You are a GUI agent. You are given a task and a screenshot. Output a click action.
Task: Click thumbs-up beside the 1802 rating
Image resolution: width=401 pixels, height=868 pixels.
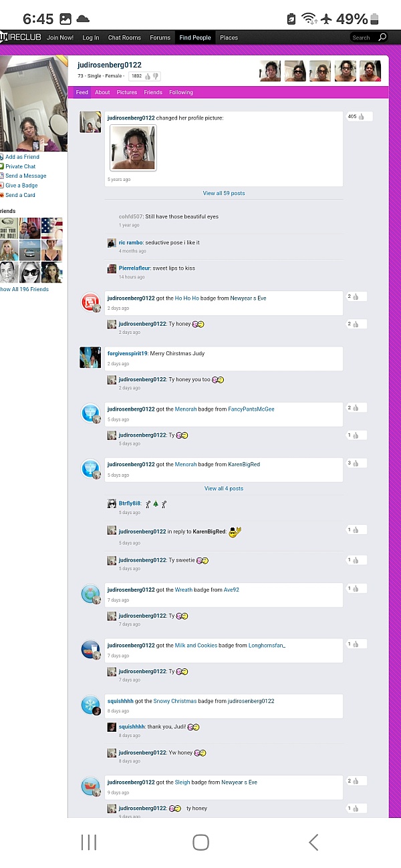[148, 76]
